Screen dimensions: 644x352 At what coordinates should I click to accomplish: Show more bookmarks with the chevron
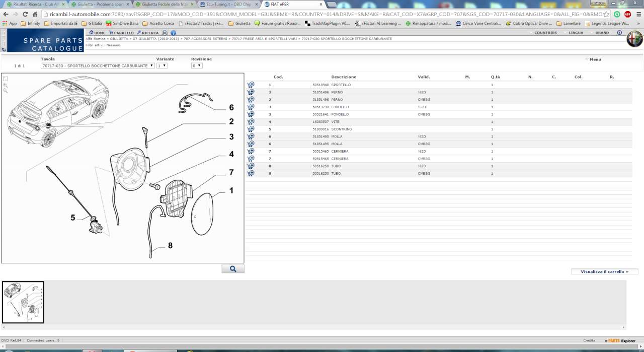point(638,23)
